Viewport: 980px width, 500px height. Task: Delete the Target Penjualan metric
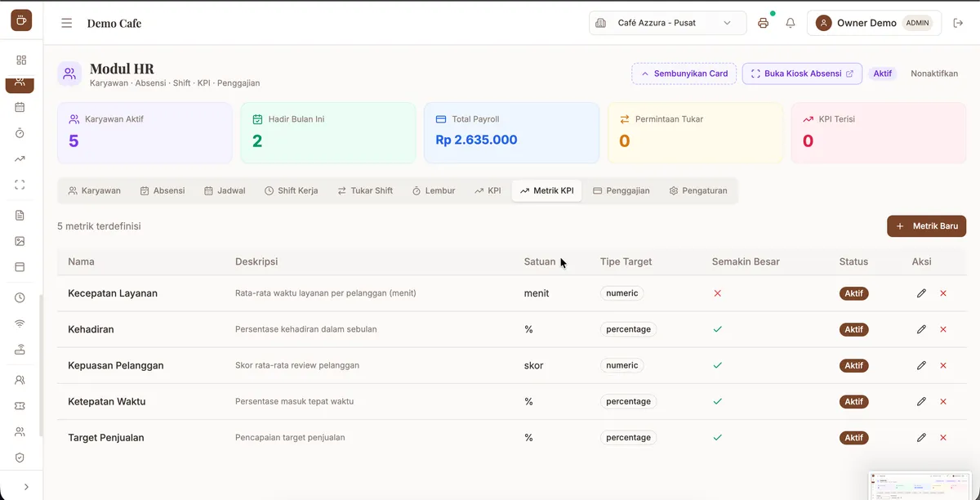(943, 437)
